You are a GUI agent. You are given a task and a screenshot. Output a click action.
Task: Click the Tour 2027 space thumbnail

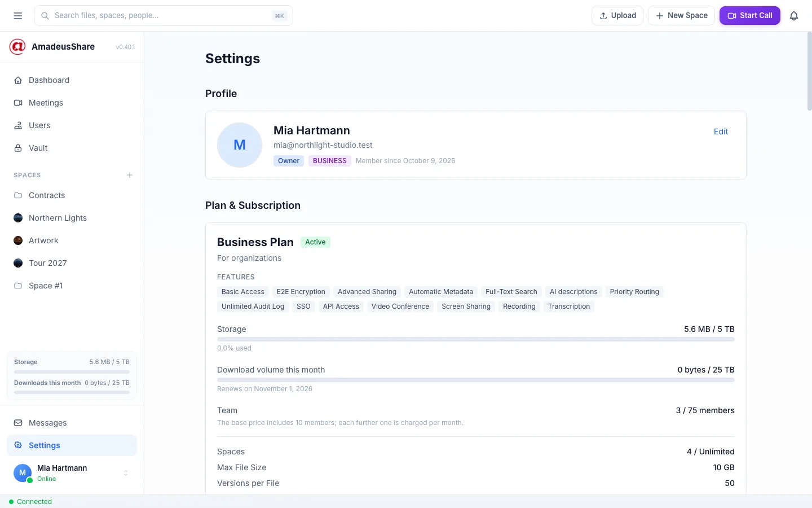(18, 263)
